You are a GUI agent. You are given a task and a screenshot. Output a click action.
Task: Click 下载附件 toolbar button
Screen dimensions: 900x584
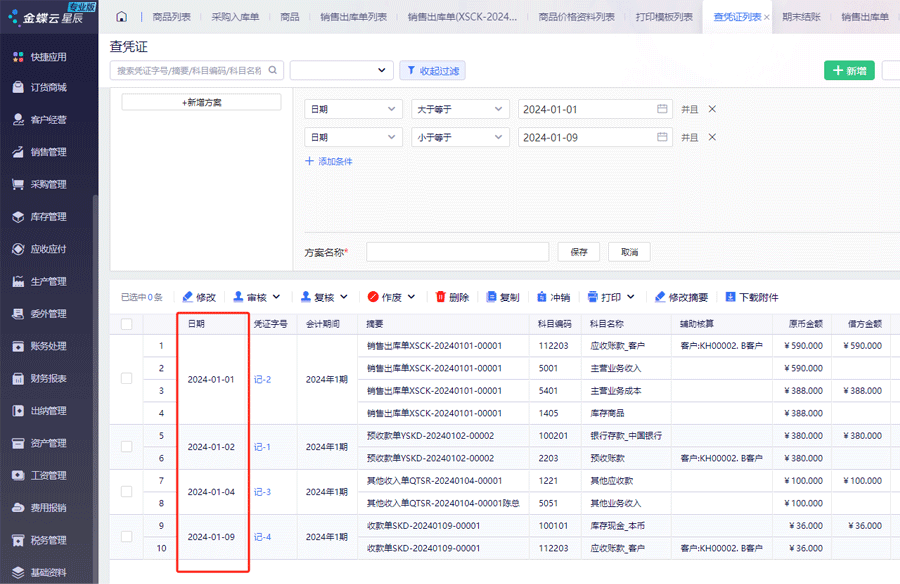(751, 297)
